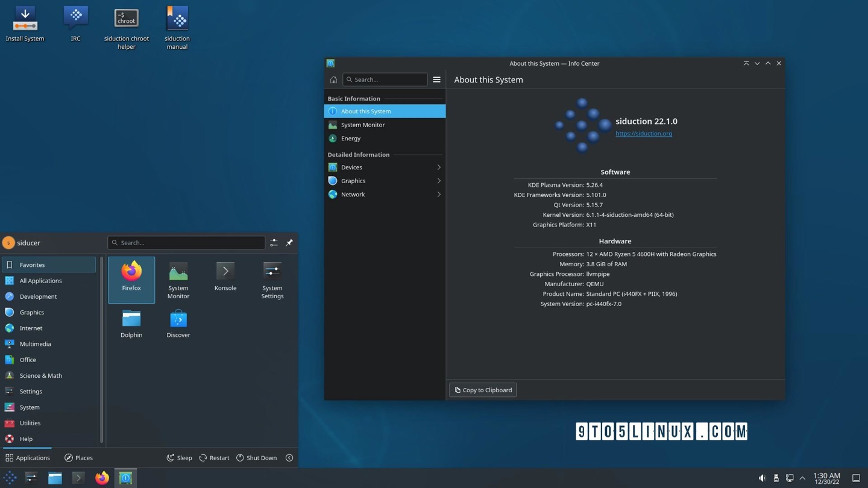Click the application launcher icon in taskbar

[x=10, y=478]
